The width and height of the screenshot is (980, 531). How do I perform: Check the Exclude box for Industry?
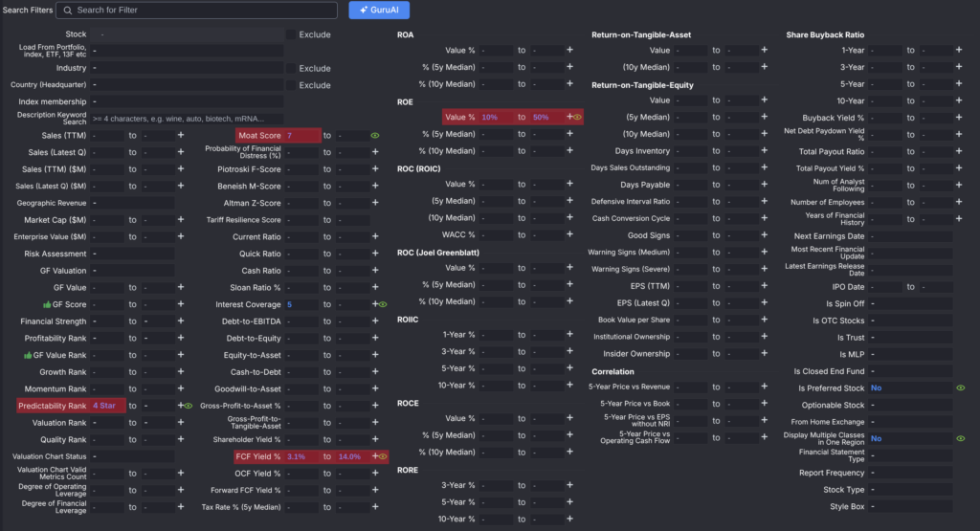click(x=291, y=68)
